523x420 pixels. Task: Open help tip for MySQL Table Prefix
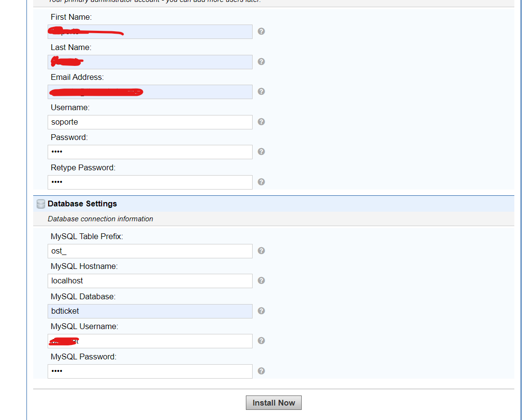261,251
